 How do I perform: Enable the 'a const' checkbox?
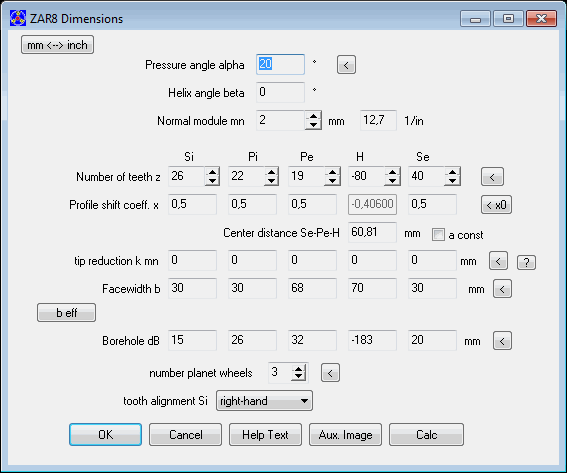[x=438, y=235]
